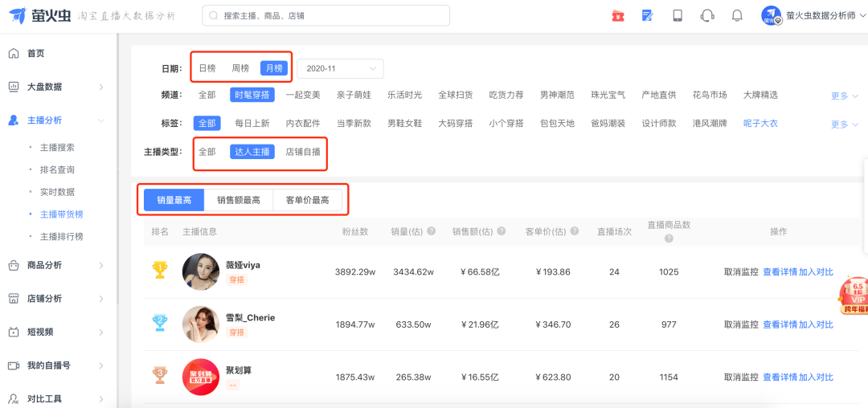
Task: Open the 2020-11 month dropdown
Action: (x=341, y=68)
